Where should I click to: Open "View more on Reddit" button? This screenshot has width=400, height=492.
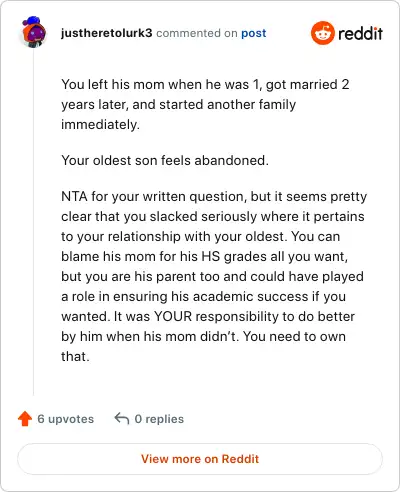coord(200,459)
